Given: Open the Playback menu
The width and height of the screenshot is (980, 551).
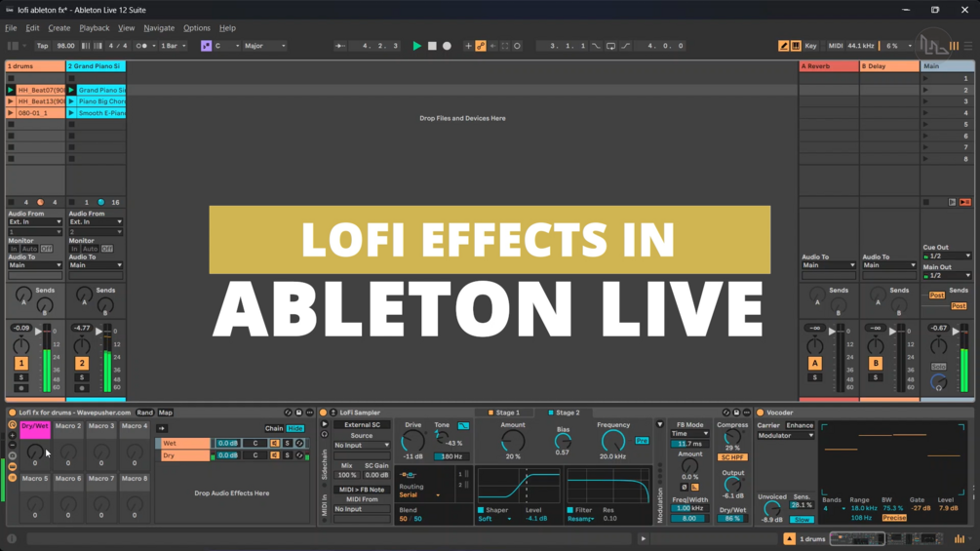Looking at the screenshot, I should click(95, 28).
